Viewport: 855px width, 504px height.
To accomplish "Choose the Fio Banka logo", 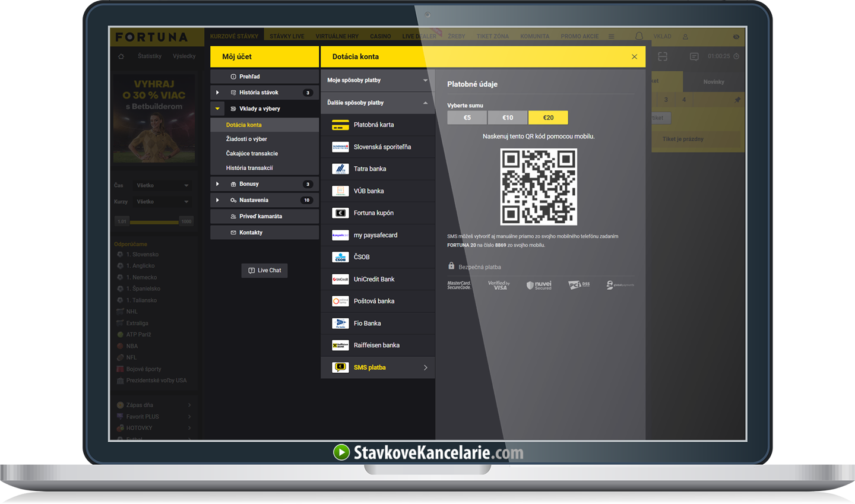I will click(x=340, y=324).
